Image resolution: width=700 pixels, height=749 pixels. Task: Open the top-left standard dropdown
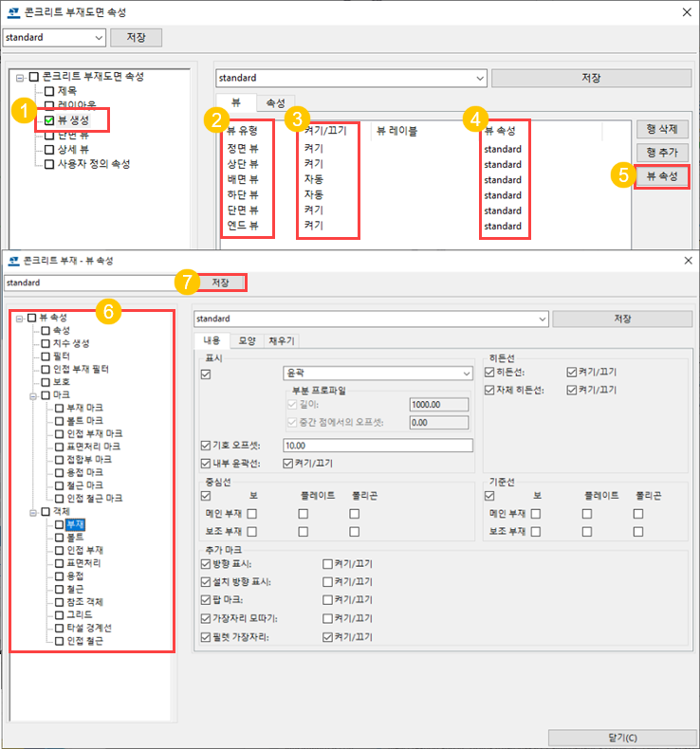(54, 37)
